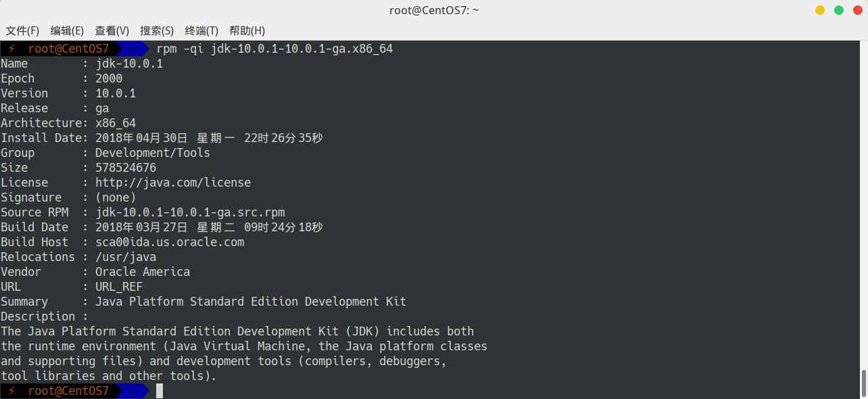
Task: Click the block cursor at the bottom prompt
Action: (x=160, y=391)
